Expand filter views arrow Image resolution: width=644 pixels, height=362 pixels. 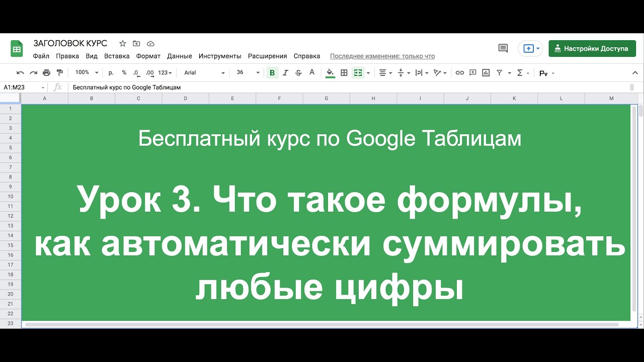[510, 73]
